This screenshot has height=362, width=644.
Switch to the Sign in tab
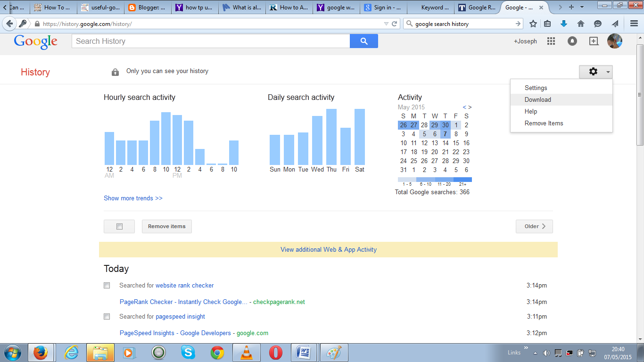click(382, 7)
